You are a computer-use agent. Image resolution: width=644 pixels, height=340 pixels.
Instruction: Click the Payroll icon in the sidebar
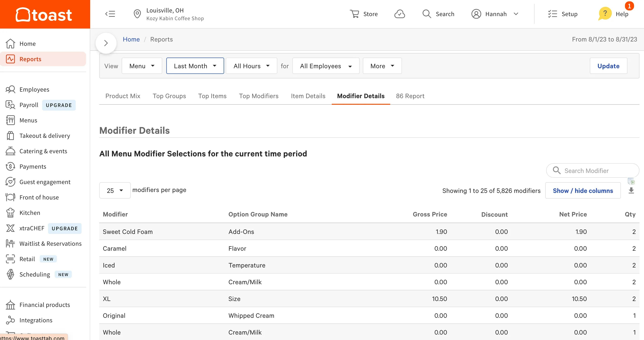pyautogui.click(x=10, y=105)
